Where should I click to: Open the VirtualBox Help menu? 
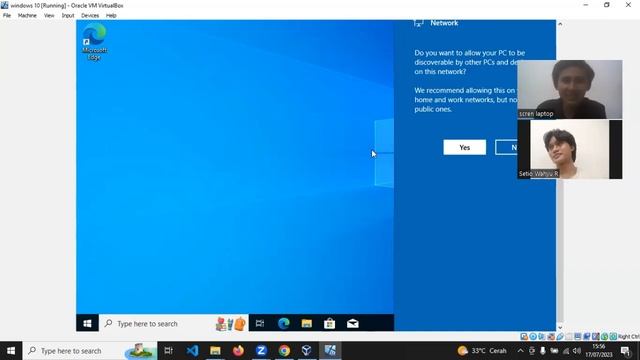111,16
